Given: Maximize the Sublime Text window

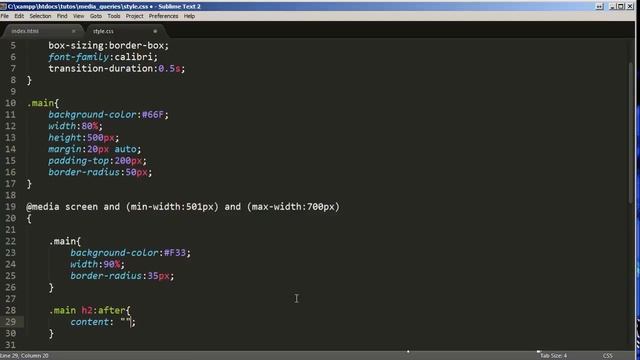Looking at the screenshot, I should point(620,6).
